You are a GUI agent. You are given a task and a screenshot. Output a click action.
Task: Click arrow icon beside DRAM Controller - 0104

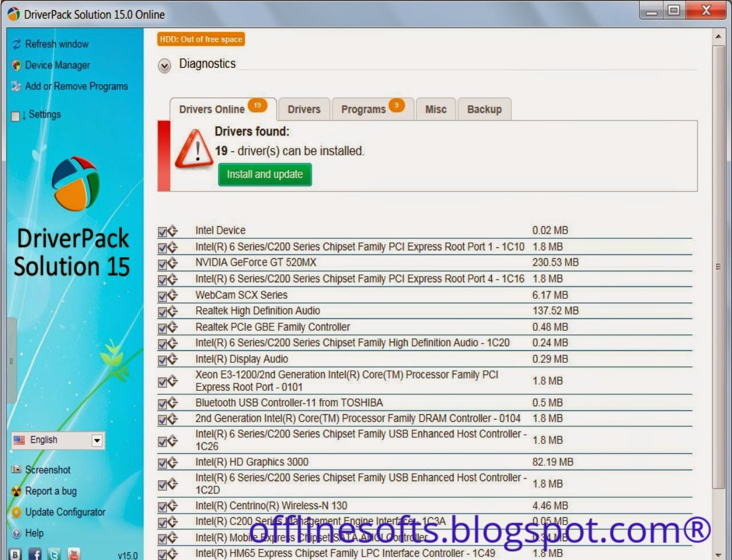click(173, 419)
